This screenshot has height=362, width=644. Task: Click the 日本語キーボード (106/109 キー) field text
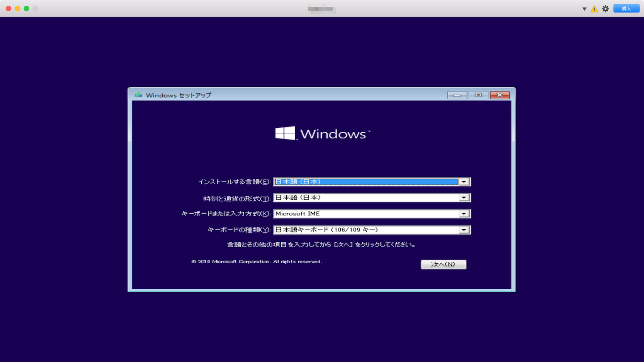[x=326, y=230]
